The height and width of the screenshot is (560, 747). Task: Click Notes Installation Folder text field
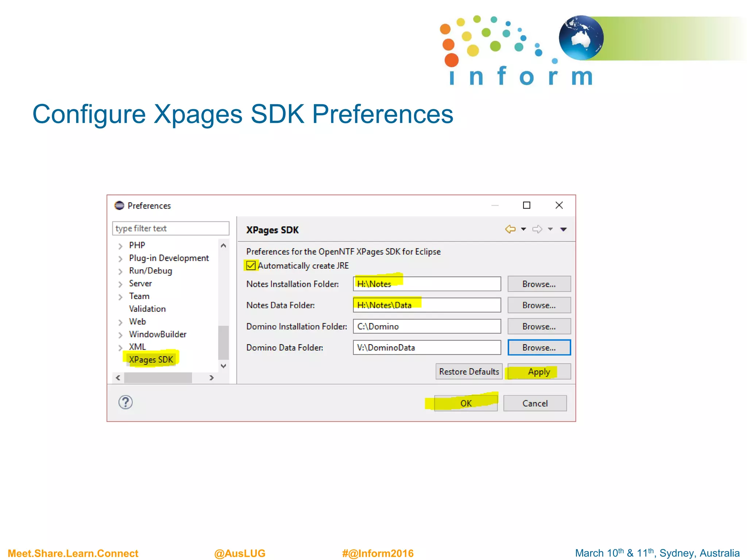427,284
